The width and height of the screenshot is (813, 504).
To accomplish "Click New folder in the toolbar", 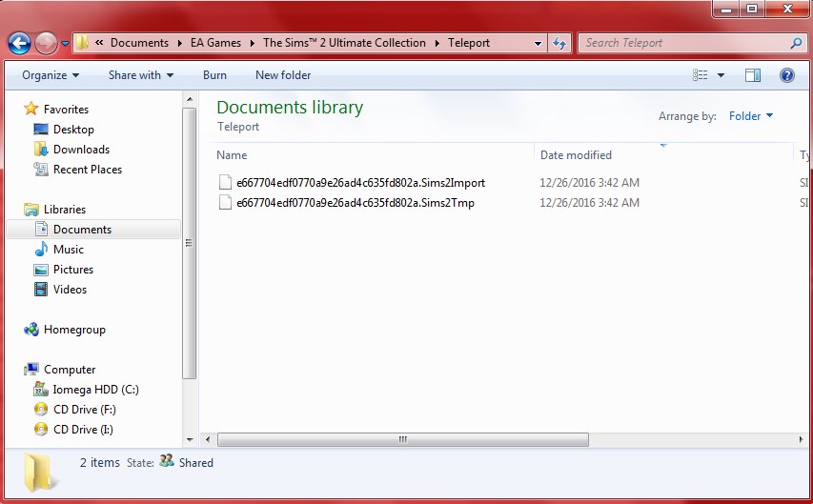I will pos(283,75).
